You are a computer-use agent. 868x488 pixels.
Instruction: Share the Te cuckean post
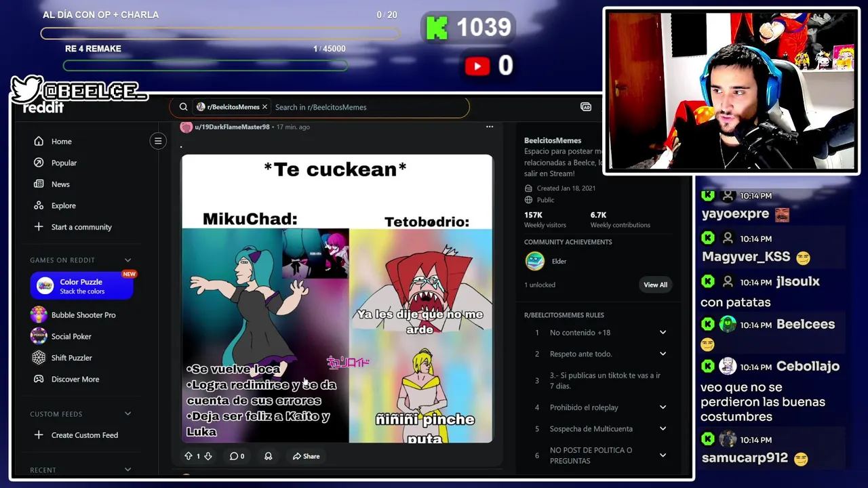pyautogui.click(x=306, y=456)
